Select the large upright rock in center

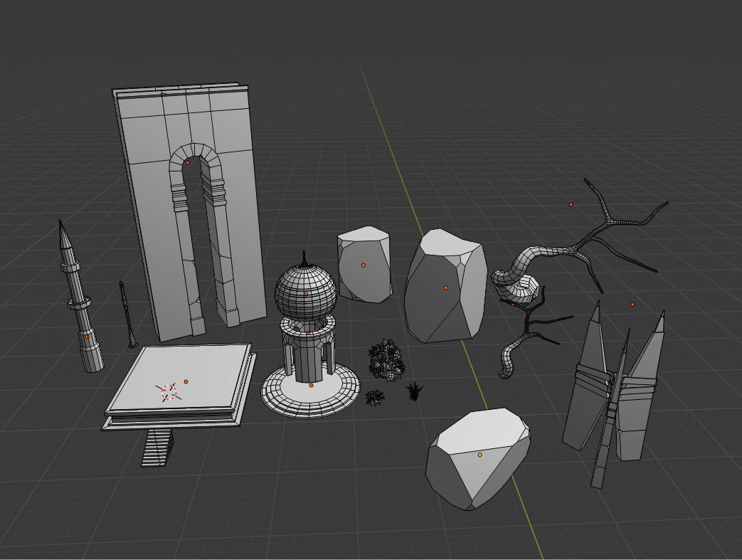446,286
